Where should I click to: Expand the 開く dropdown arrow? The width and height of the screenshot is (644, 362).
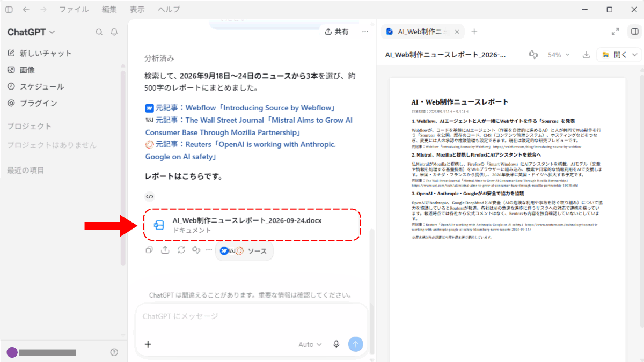[635, 55]
